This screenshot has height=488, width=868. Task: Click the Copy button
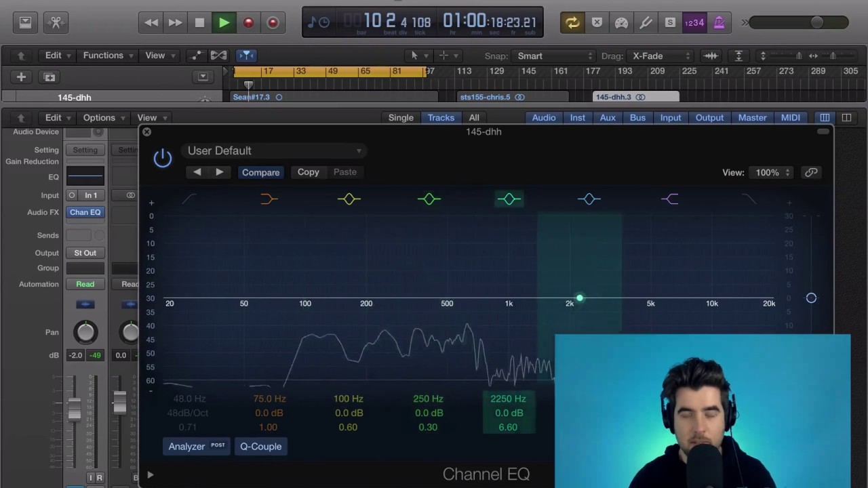click(308, 172)
